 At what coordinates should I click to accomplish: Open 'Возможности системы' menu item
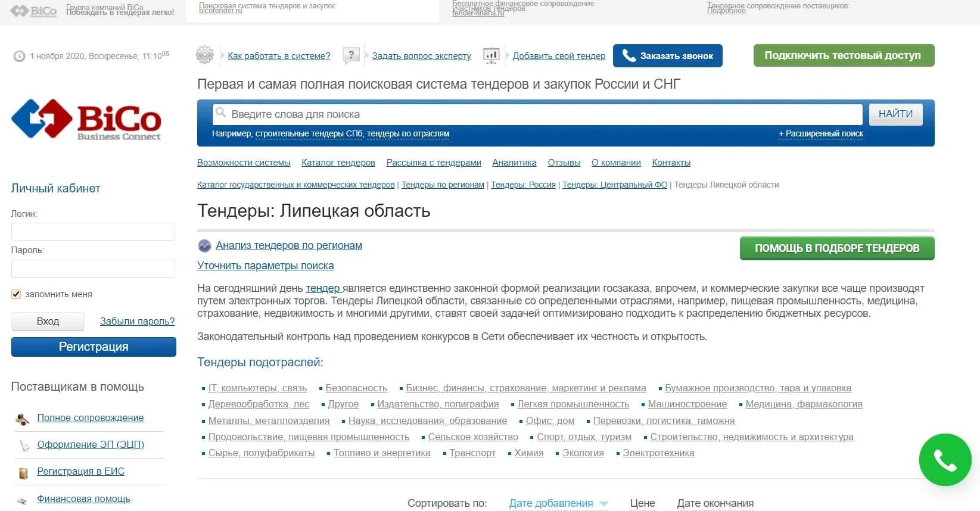(244, 163)
